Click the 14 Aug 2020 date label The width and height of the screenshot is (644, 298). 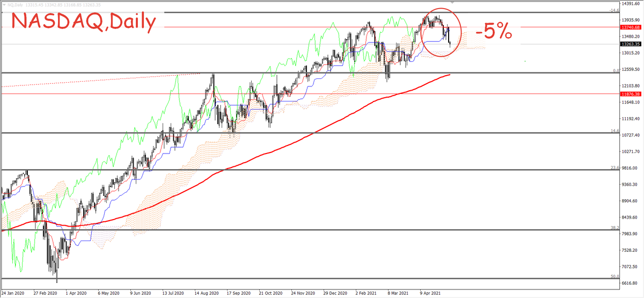coord(206,294)
